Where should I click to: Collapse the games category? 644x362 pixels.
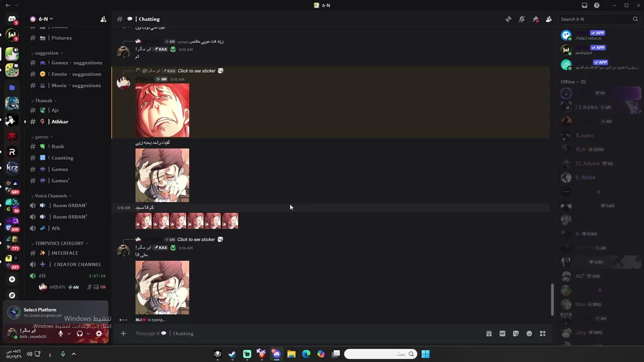(x=44, y=137)
